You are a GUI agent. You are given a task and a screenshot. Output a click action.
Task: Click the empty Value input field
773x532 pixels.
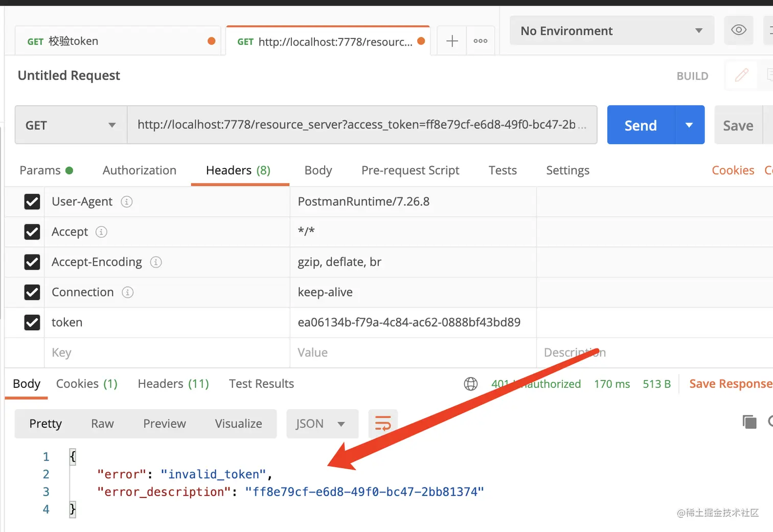[413, 353]
